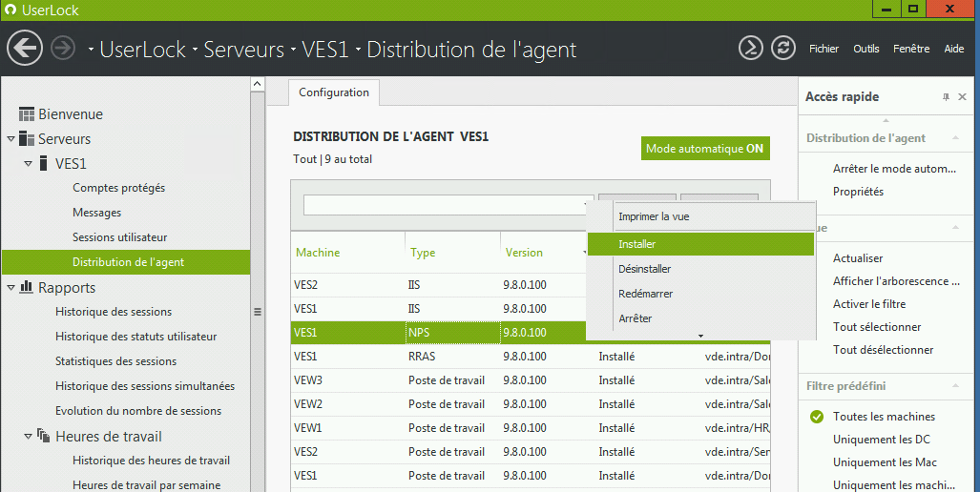
Task: Click the Serveurs icon in tree
Action: 27,138
